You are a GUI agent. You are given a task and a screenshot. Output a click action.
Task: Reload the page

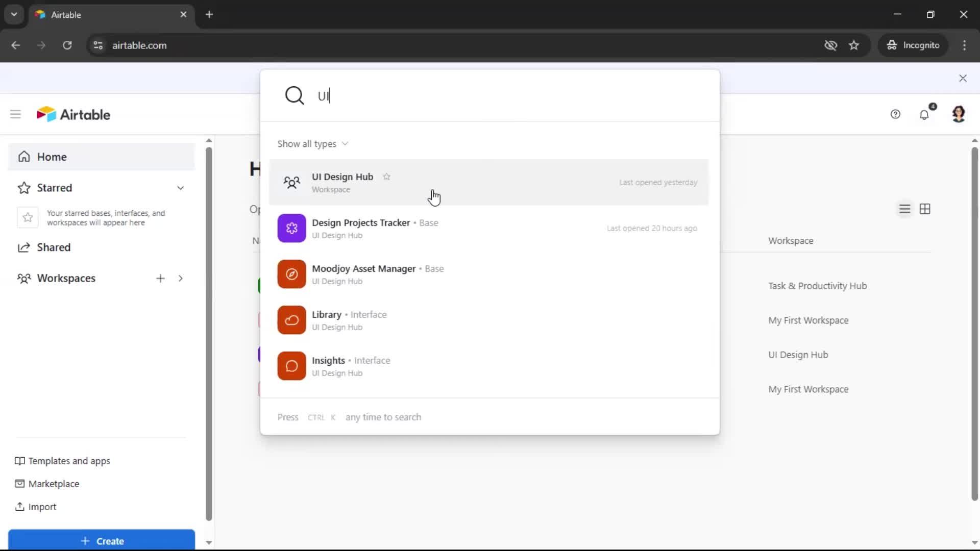pyautogui.click(x=67, y=45)
